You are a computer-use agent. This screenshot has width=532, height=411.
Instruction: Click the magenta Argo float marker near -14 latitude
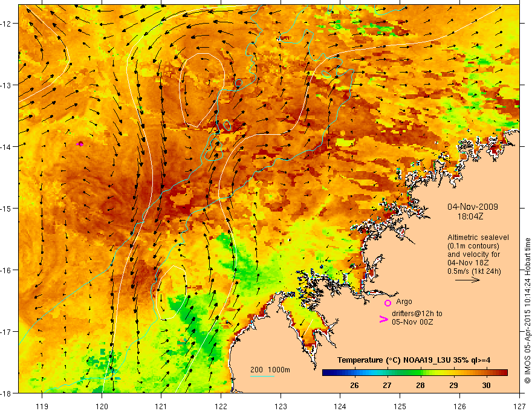pos(80,144)
